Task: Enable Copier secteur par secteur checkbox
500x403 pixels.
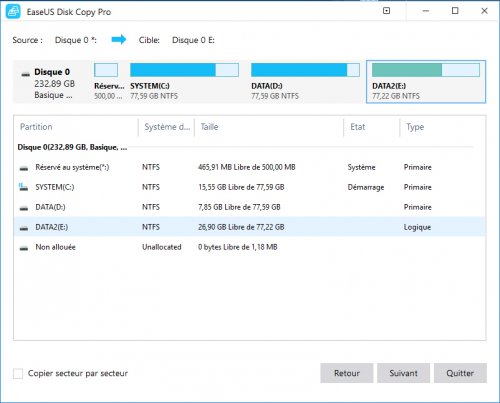Action: pos(18,373)
